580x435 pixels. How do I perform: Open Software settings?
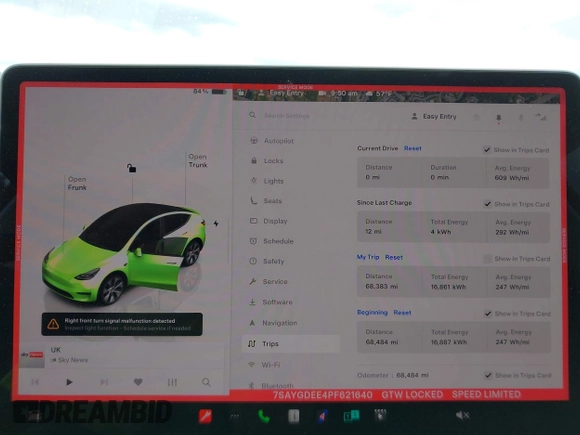click(271, 302)
